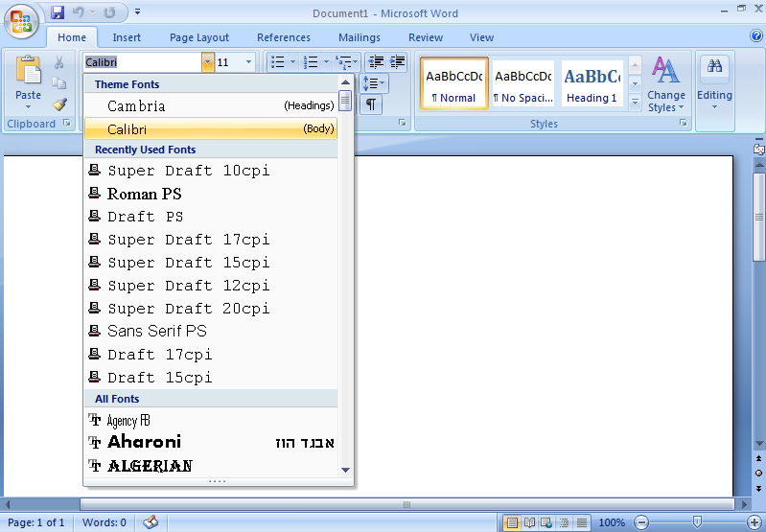Choose the Algerian font

click(x=211, y=466)
